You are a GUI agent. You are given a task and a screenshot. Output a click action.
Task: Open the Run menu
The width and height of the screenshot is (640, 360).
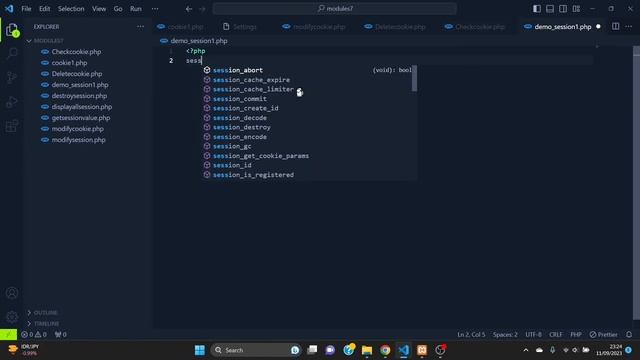pos(136,9)
